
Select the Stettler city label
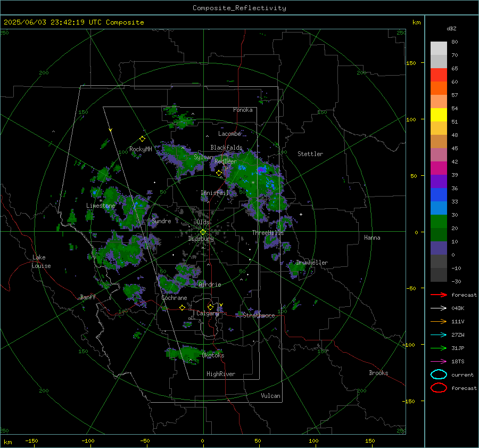click(310, 154)
